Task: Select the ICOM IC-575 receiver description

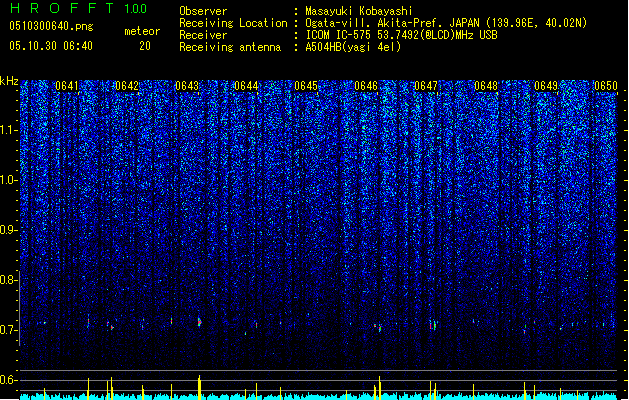Action: point(402,35)
